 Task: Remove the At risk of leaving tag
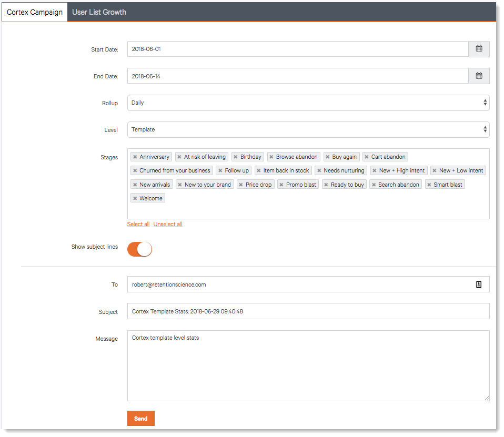[179, 157]
